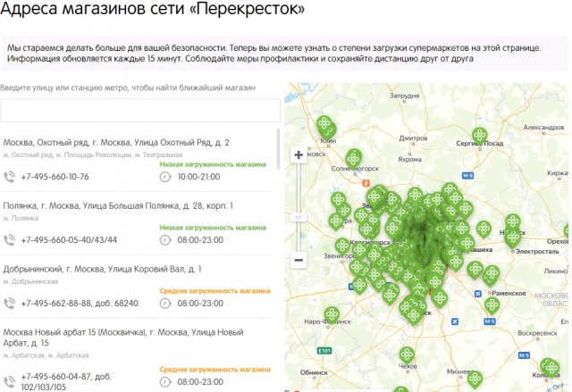
Task: Click metro line 'м. Арбатская, м. Арбатская'
Action: coord(46,355)
